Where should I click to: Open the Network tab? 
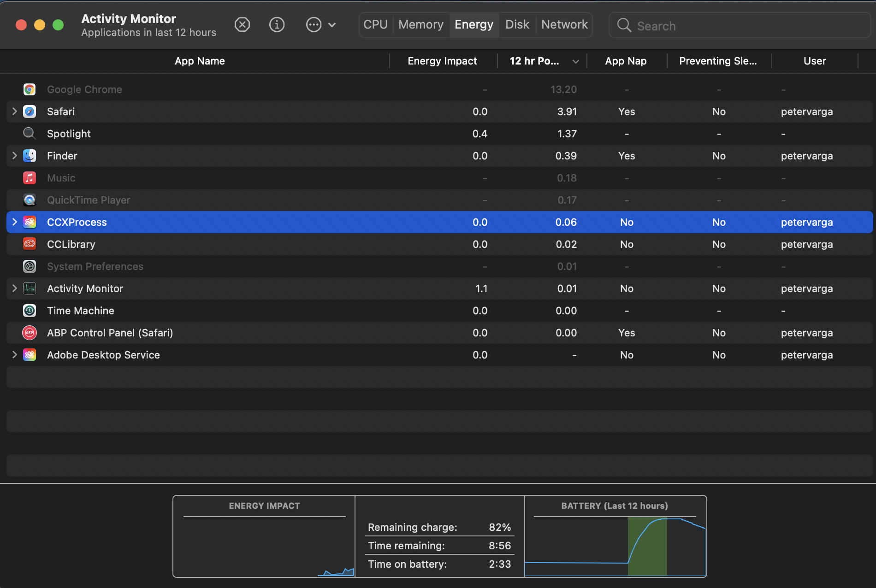(564, 24)
